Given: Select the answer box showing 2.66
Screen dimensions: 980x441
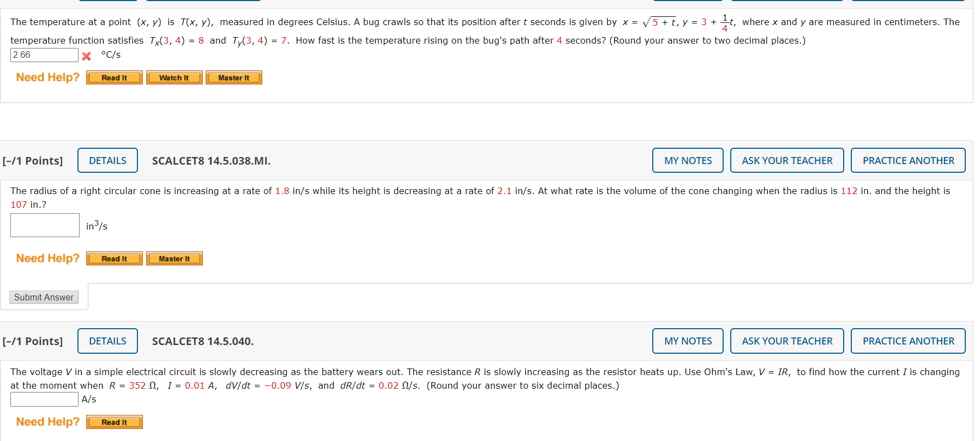Looking at the screenshot, I should point(44,55).
